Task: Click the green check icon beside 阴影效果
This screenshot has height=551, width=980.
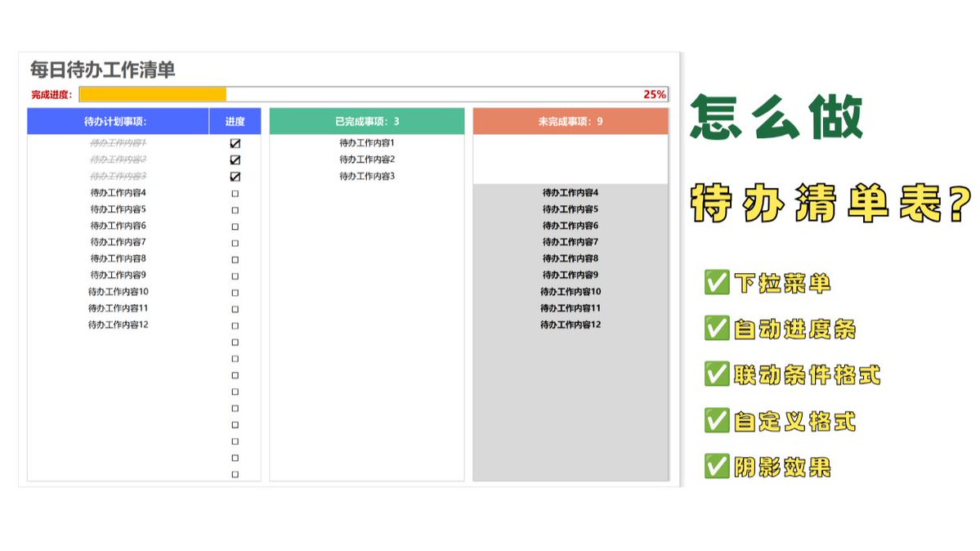Action: [x=716, y=466]
